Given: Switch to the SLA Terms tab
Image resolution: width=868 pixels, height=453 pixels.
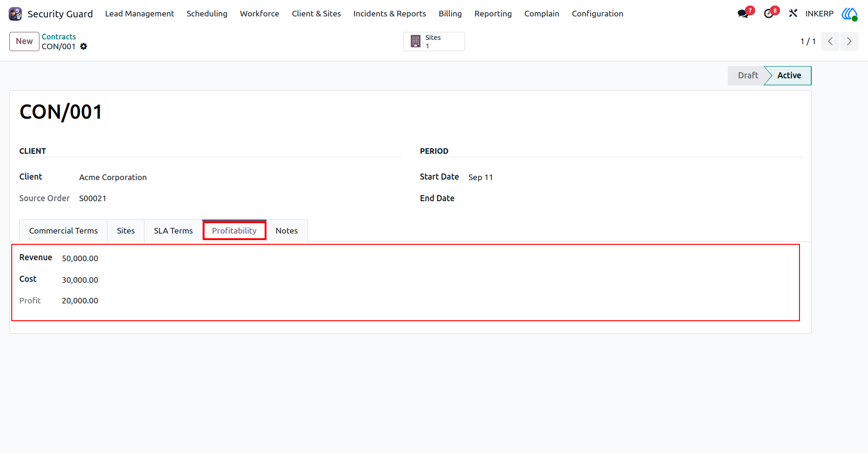Looking at the screenshot, I should pos(173,231).
